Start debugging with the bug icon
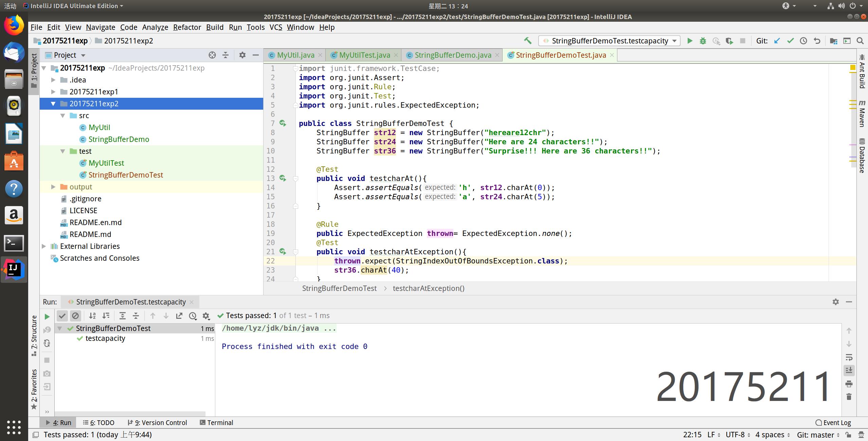Screen dimensions: 868x441 [703, 41]
